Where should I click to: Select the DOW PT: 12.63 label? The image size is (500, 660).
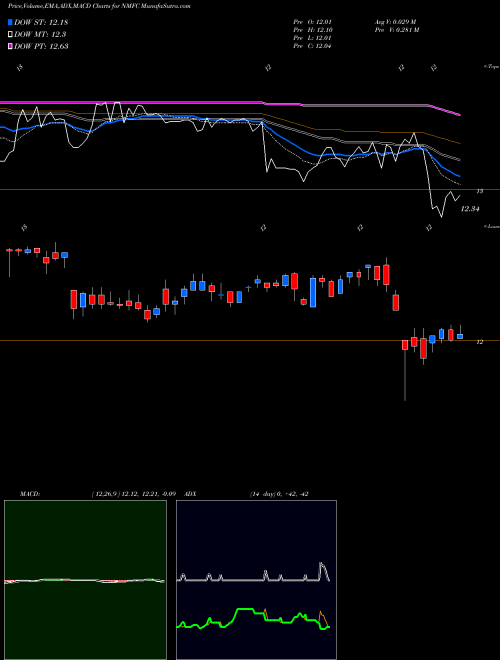[41, 46]
